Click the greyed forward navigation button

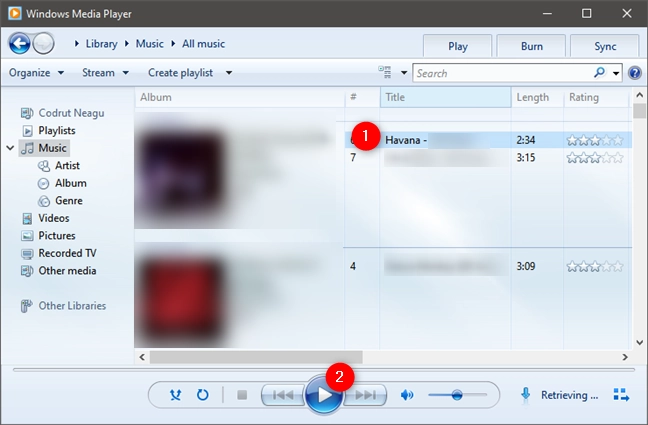(x=43, y=43)
